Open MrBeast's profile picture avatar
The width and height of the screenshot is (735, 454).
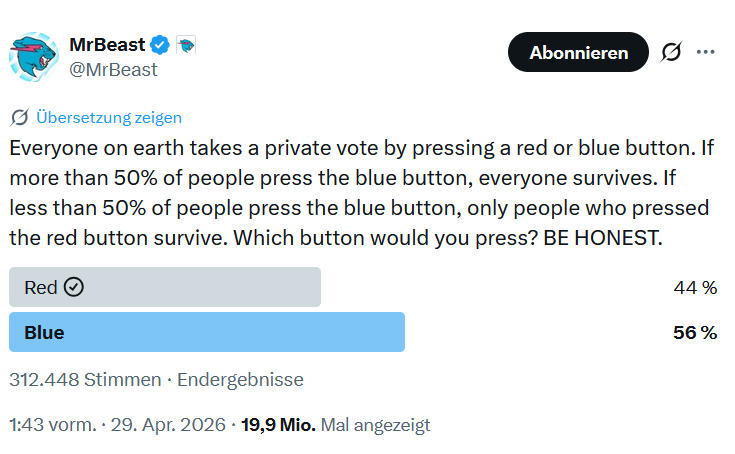click(x=34, y=57)
